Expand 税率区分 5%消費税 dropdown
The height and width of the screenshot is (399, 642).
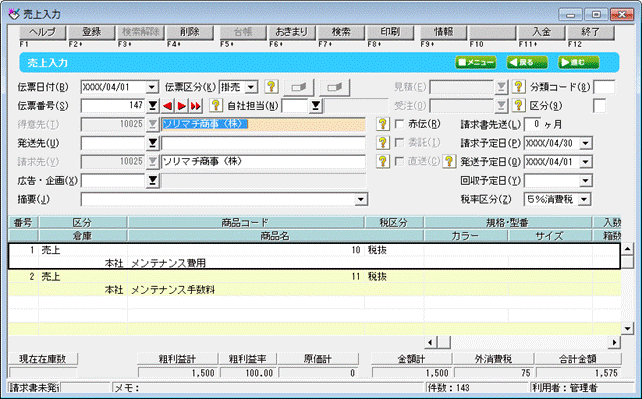(x=584, y=200)
